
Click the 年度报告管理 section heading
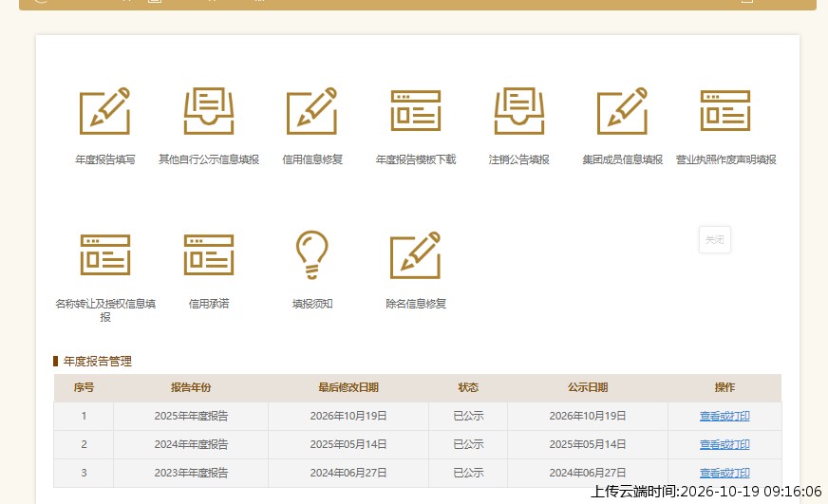click(97, 362)
